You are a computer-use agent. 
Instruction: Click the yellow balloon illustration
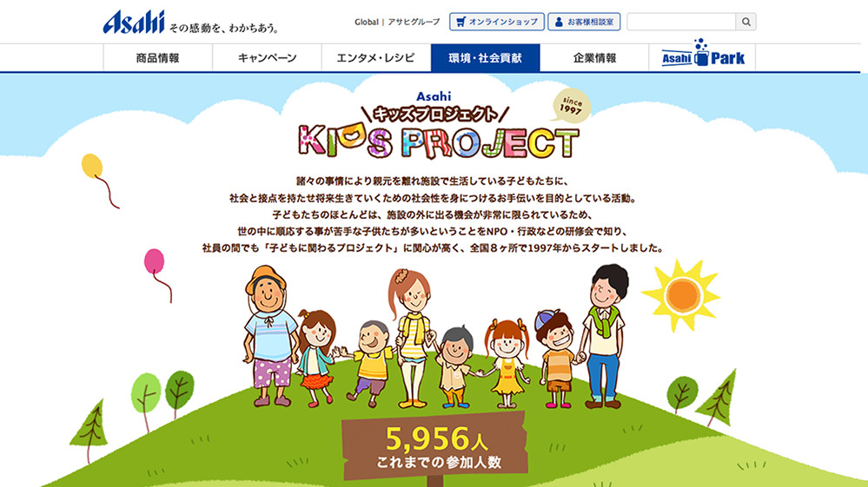pos(92,166)
